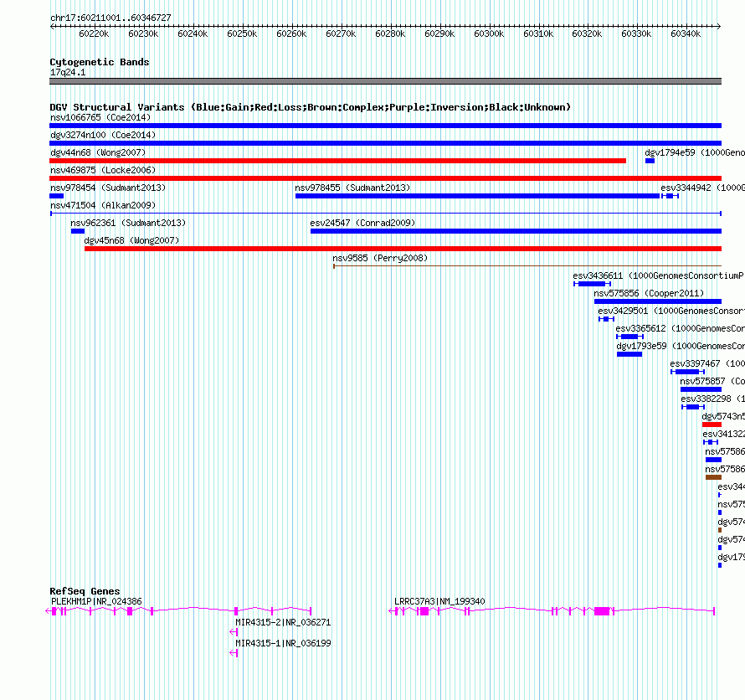This screenshot has height=700, width=745.
Task: Select the dgv3274n100 (Coe2014) variant label
Action: (x=103, y=135)
